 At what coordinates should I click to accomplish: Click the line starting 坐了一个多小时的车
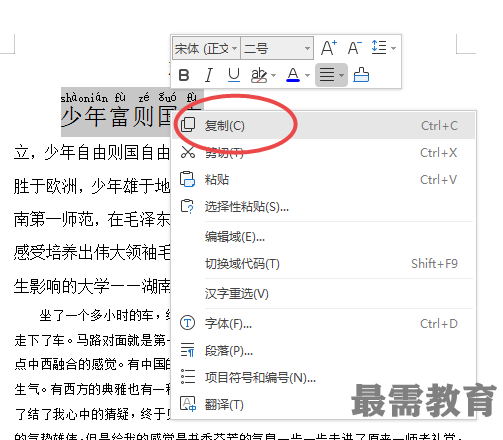coord(105,315)
